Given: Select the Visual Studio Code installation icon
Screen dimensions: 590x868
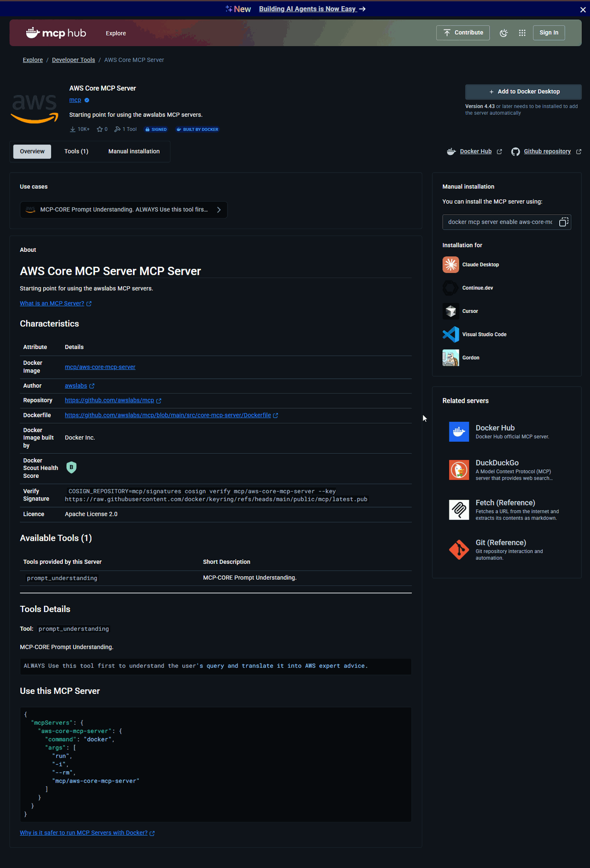Looking at the screenshot, I should [451, 335].
